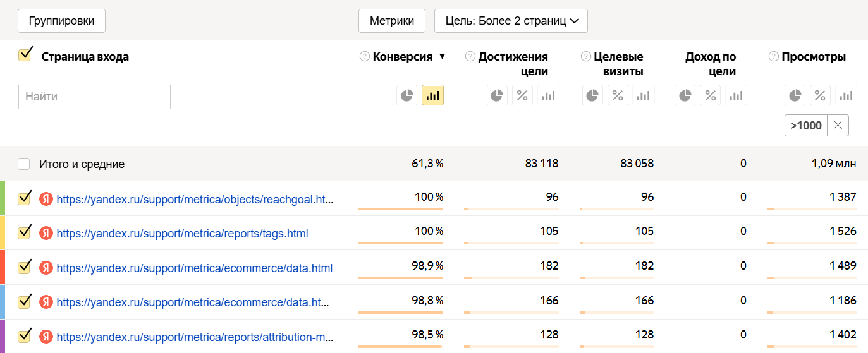The width and height of the screenshot is (868, 353).
Task: Click help icon next to Достижения цели
Action: (470, 57)
